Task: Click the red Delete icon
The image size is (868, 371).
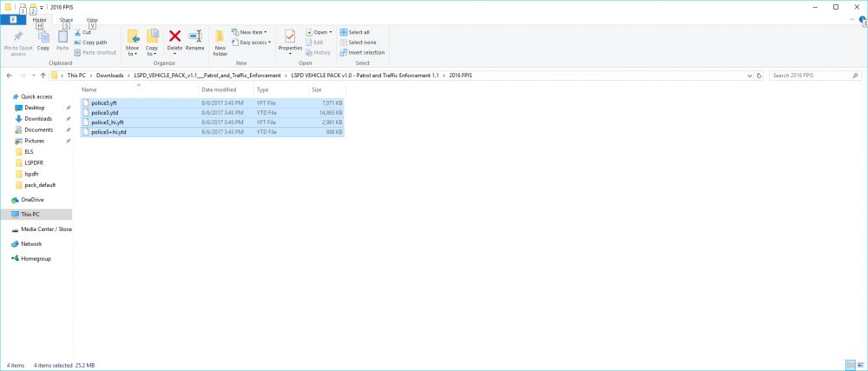Action: coord(175,36)
